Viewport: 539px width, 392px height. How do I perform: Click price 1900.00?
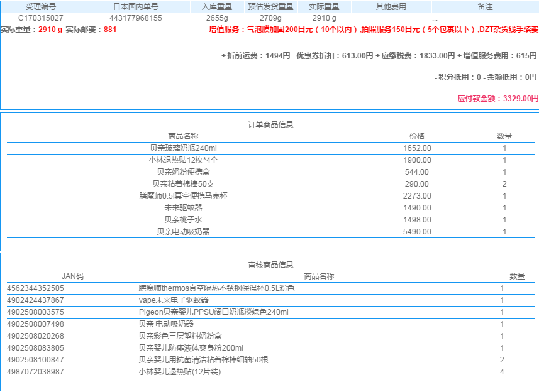(x=417, y=160)
